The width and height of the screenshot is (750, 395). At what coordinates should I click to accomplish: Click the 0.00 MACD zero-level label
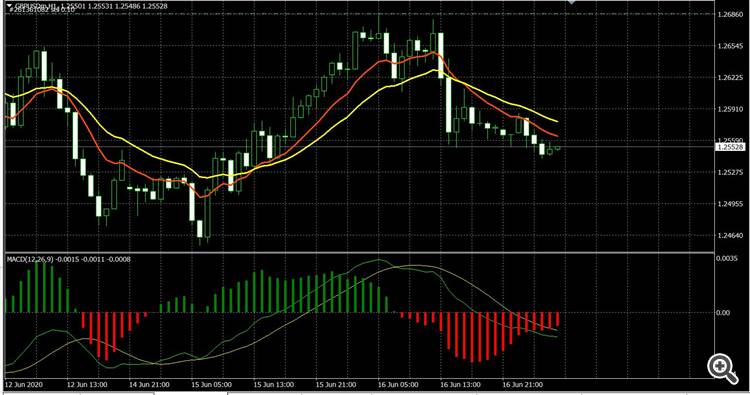[723, 313]
